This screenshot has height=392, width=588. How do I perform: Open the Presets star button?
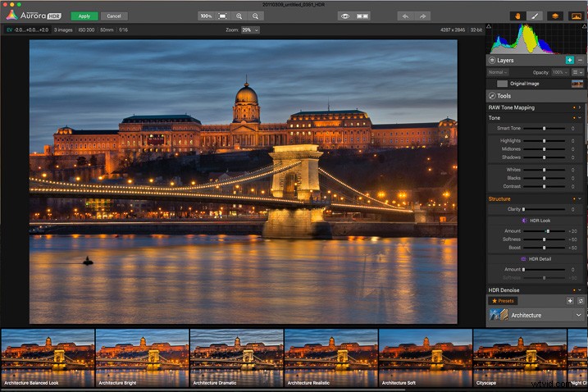point(503,301)
